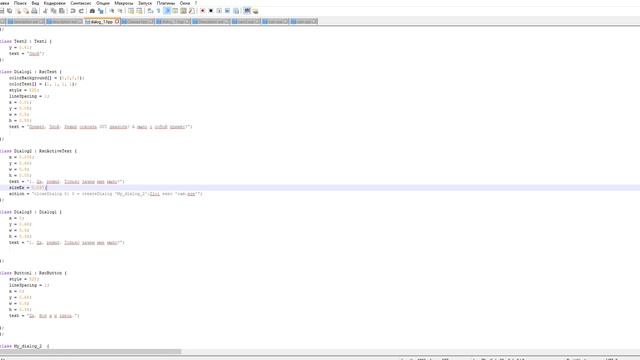The image size is (640, 360).
Task: Toggle synchronized horizontal scrolling
Action: (x=139, y=11)
